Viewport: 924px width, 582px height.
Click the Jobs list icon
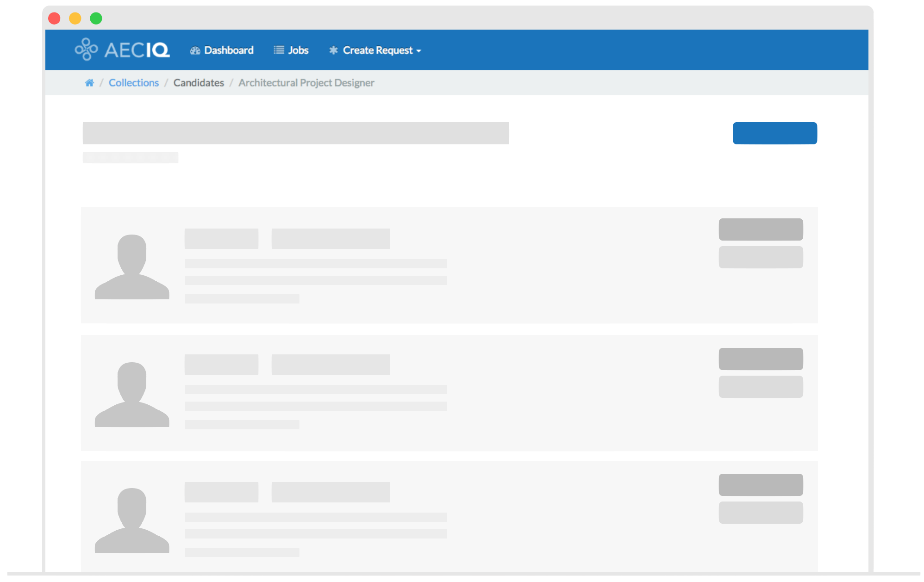(279, 50)
